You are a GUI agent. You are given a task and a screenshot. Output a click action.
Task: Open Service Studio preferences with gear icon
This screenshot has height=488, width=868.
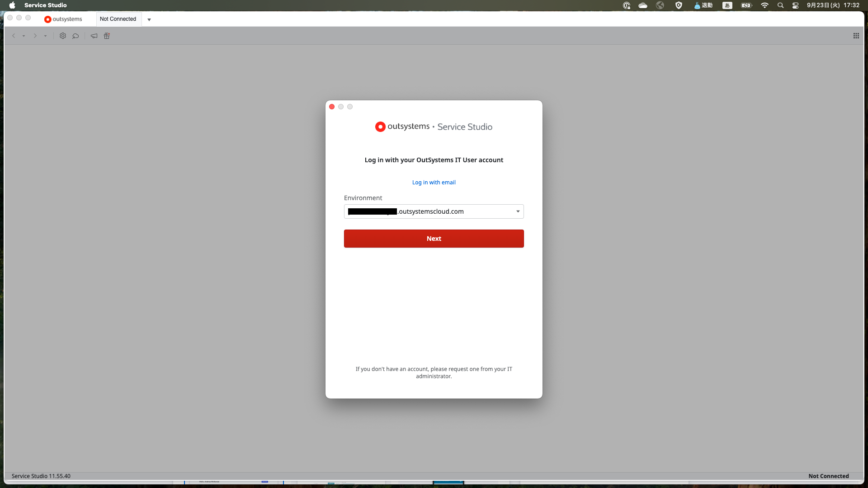[63, 36]
